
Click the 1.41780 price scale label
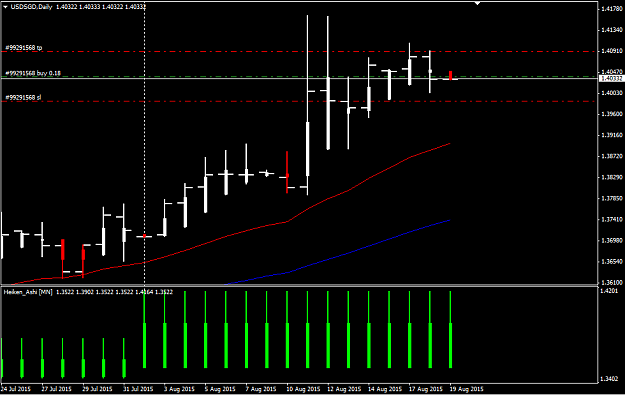pyautogui.click(x=612, y=9)
